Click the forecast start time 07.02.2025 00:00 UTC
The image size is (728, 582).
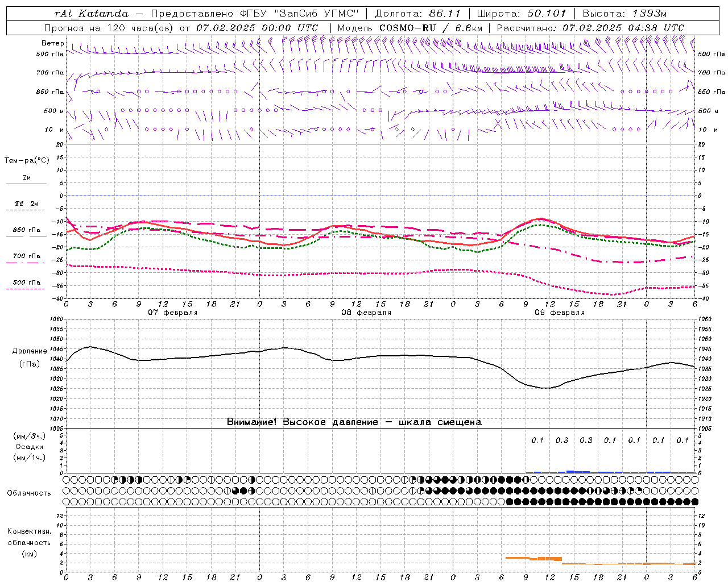[x=257, y=28]
